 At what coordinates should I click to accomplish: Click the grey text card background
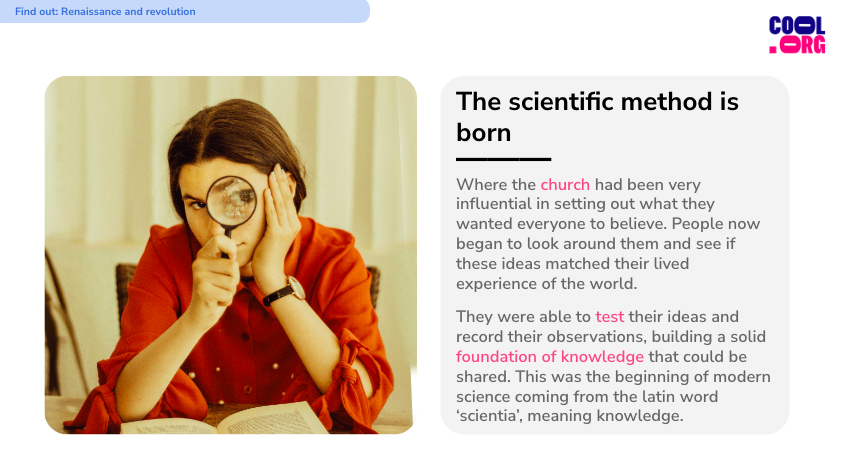click(x=615, y=255)
